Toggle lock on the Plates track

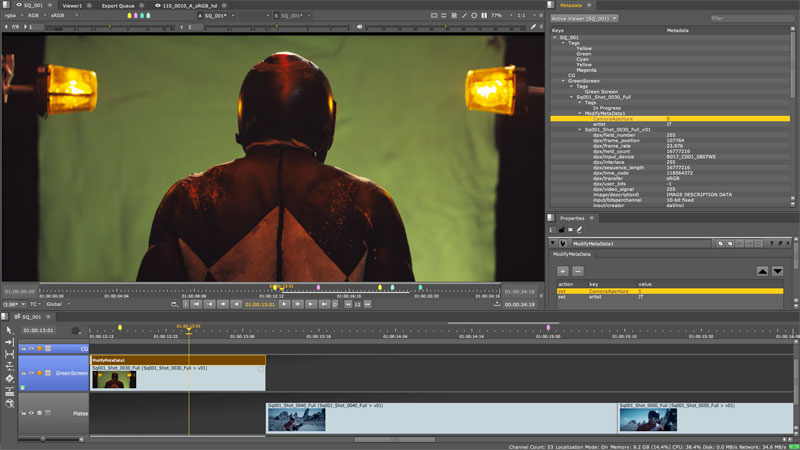(23, 413)
